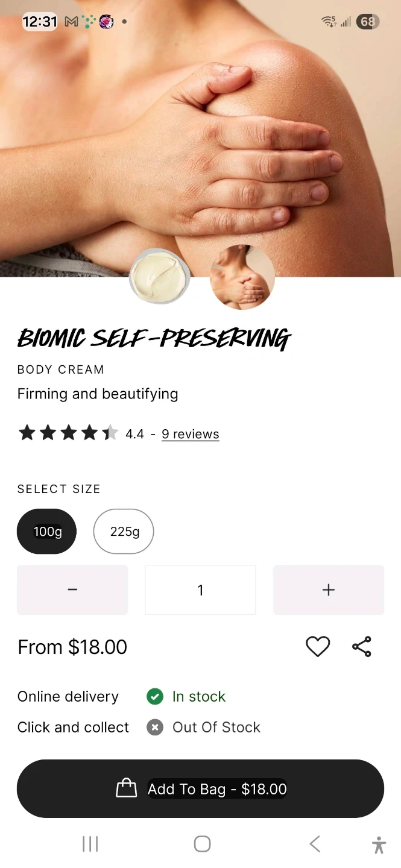The image size is (401, 868).
Task: View the cream swatch thumbnail image
Action: coord(160,277)
